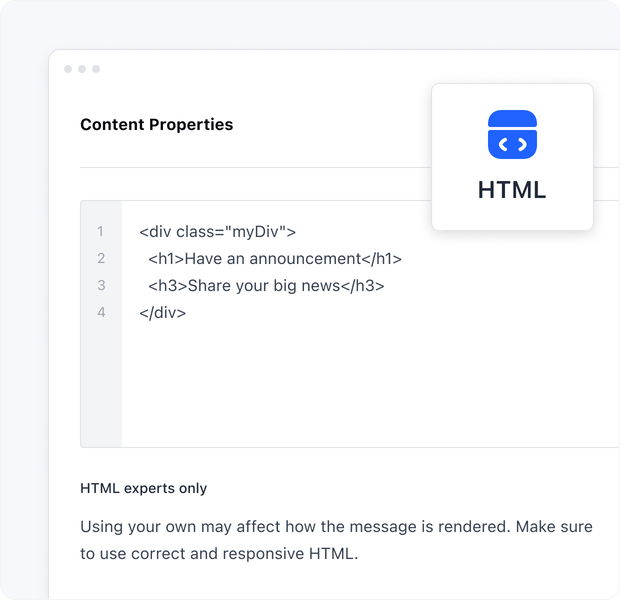Viewport: 620px width, 600px height.
Task: Click the "HTML experts only" label
Action: pos(143,489)
